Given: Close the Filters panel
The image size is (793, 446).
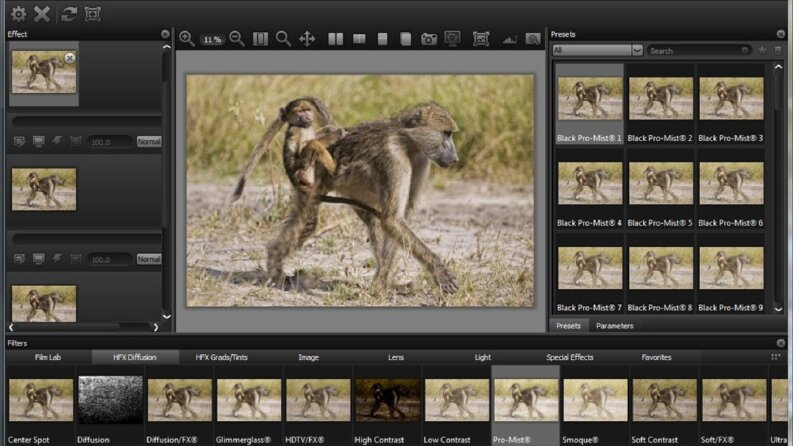Looking at the screenshot, I should pyautogui.click(x=781, y=343).
